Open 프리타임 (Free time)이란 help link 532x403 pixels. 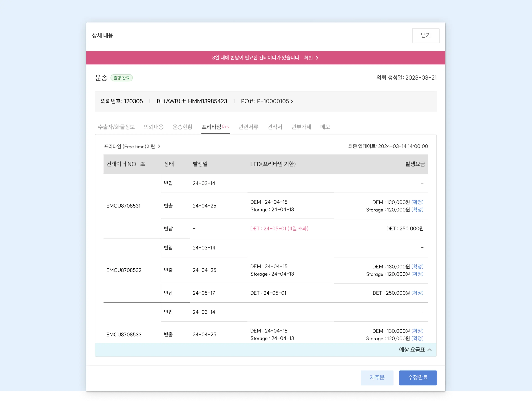coord(132,147)
